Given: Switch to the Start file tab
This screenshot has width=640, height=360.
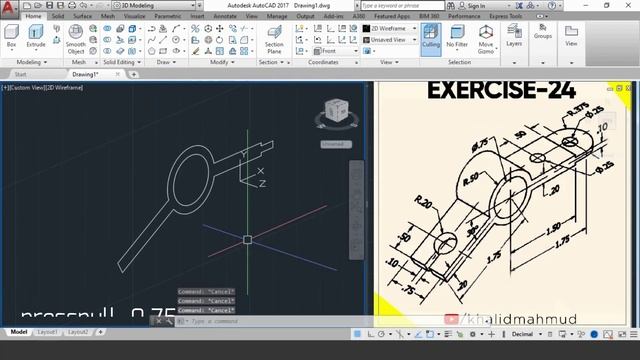Looking at the screenshot, I should point(20,74).
